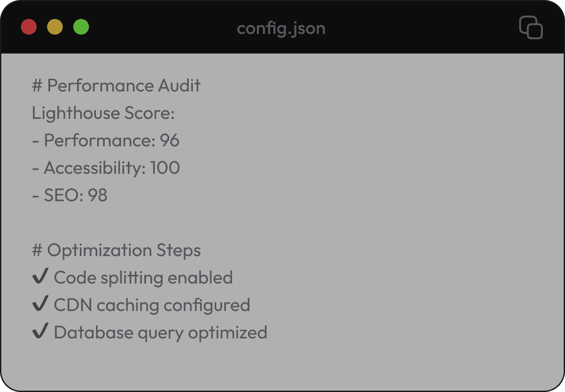This screenshot has width=565, height=392.
Task: Click the copy icon in the top-right corner
Action: coord(531,28)
